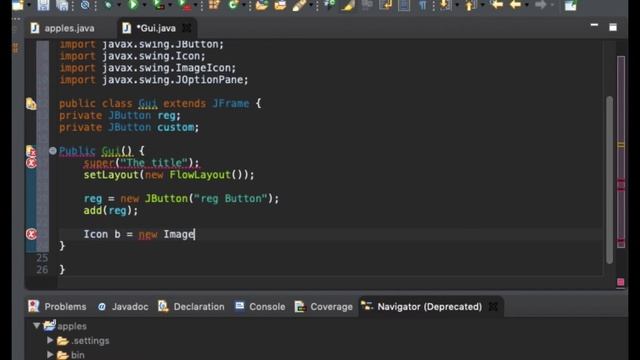The height and width of the screenshot is (360, 640).
Task: Open the Debug dropdown arrow
Action: (x=119, y=5)
